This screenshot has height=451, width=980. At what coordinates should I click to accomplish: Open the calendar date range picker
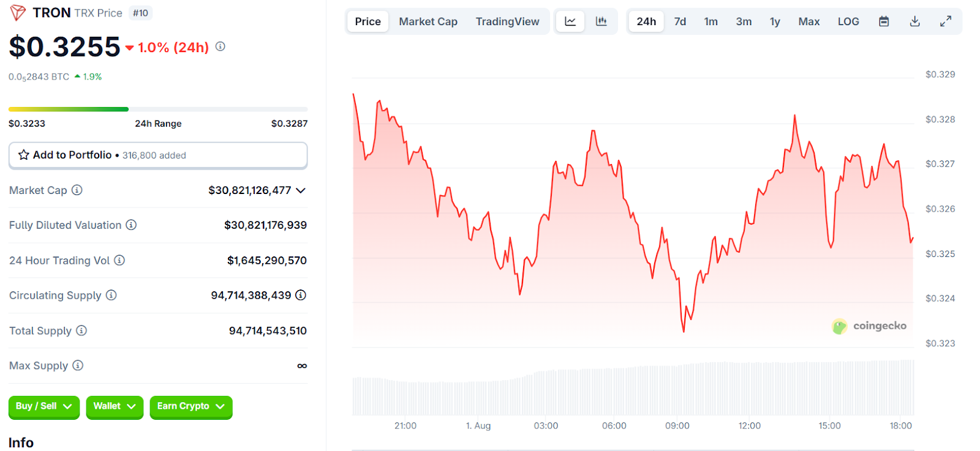884,21
